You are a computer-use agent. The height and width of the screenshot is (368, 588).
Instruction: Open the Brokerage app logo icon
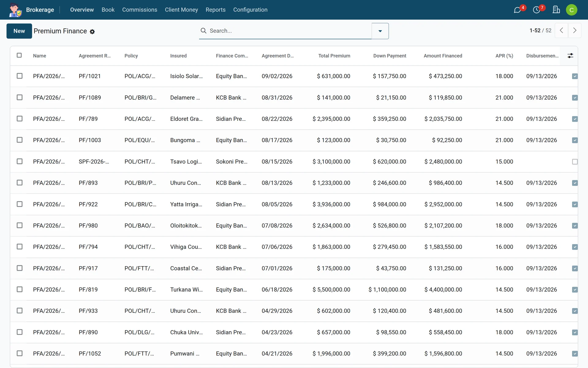pos(15,10)
